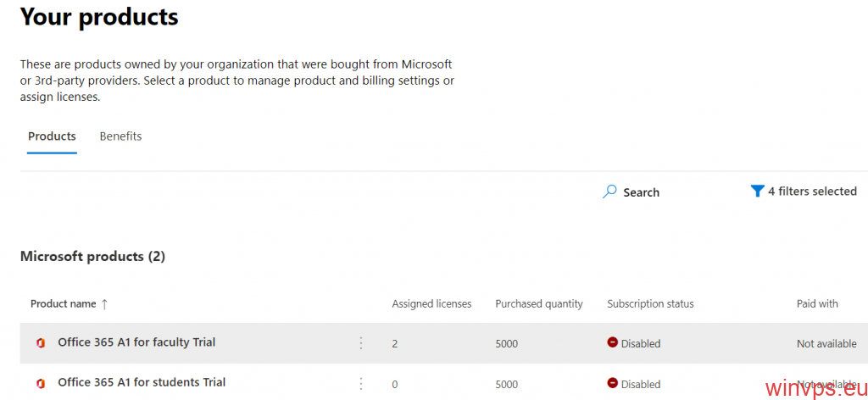Click the sort arrow next to Product name
This screenshot has height=400, width=868.
pyautogui.click(x=104, y=304)
